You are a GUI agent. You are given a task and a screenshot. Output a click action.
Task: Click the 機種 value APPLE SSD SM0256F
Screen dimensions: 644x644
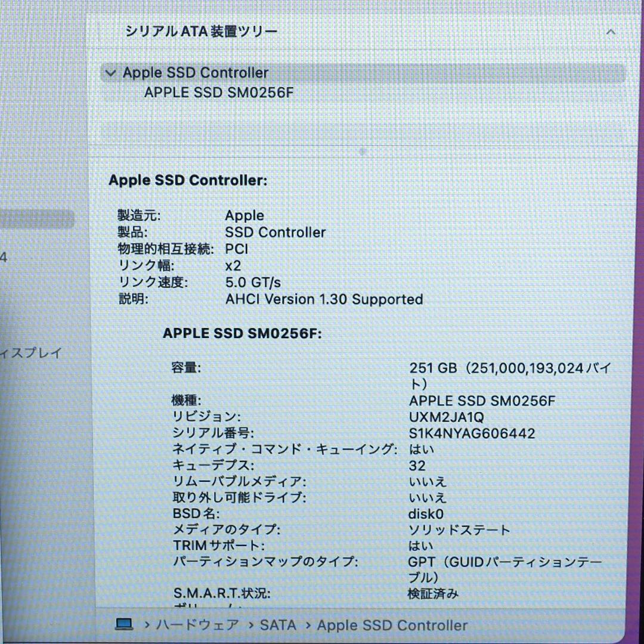click(x=482, y=401)
